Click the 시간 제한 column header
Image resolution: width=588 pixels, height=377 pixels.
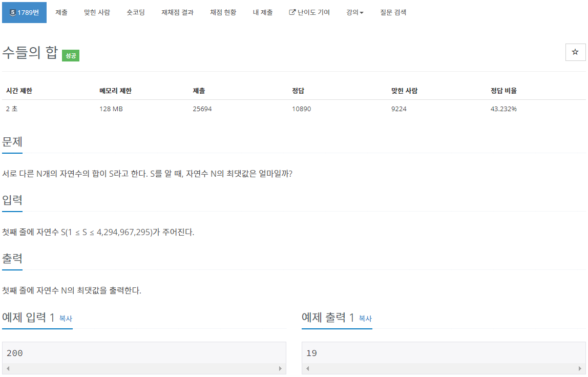[19, 91]
